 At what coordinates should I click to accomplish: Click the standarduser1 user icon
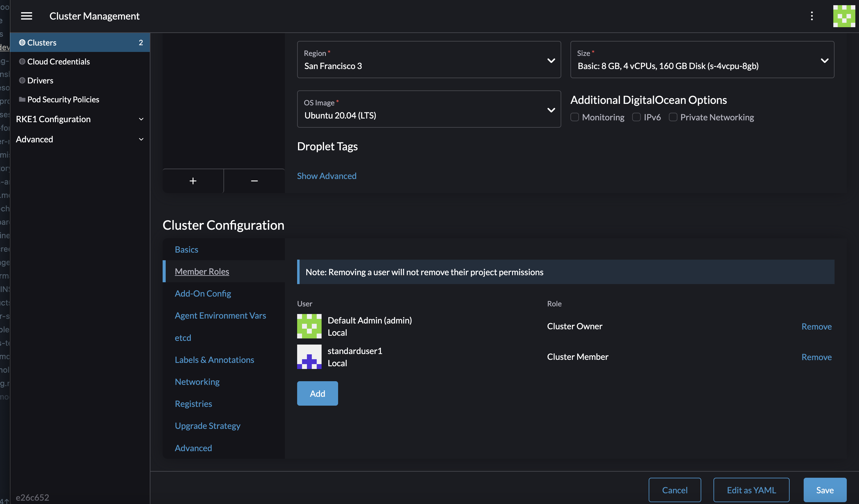pyautogui.click(x=309, y=356)
